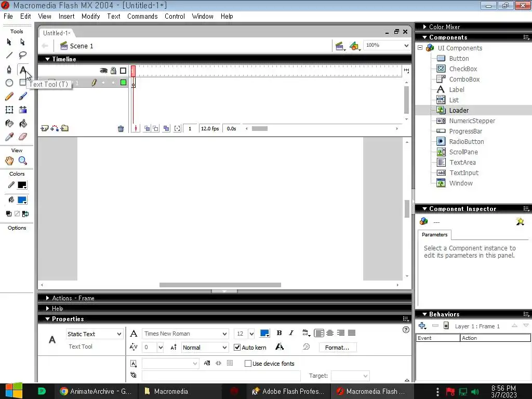Viewport: 532px width, 399px height.
Task: Enable Use device fonts checkbox
Action: [248, 363]
